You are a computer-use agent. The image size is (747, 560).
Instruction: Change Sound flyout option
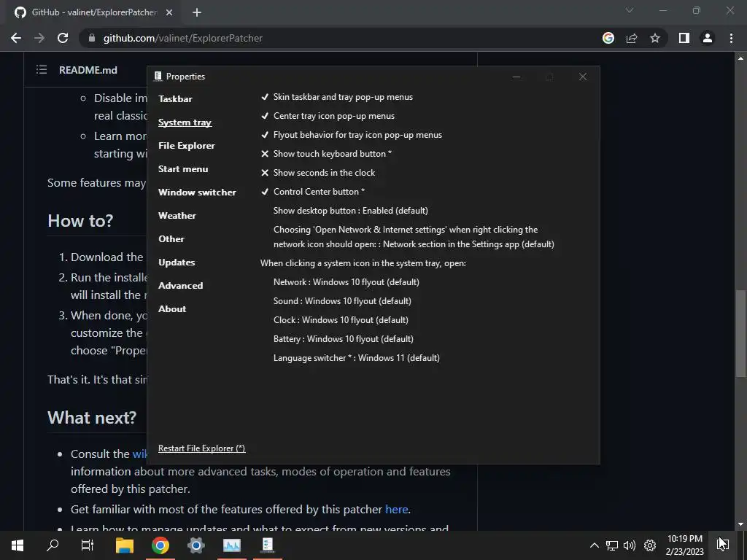342,301
